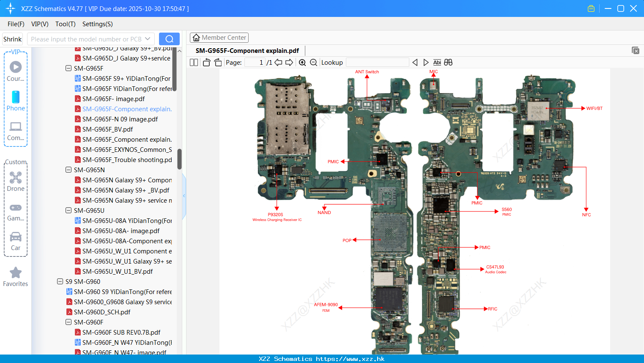
Task: Close the document tab panel icon
Action: pos(636,50)
